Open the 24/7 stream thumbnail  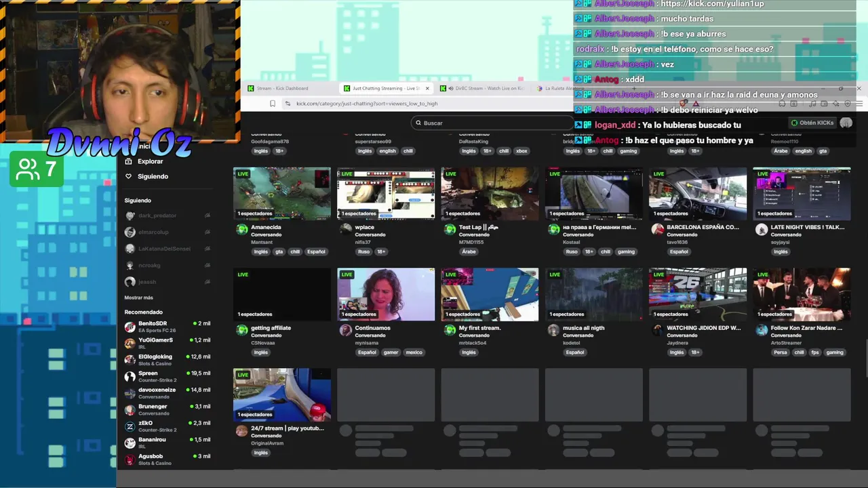click(x=282, y=394)
